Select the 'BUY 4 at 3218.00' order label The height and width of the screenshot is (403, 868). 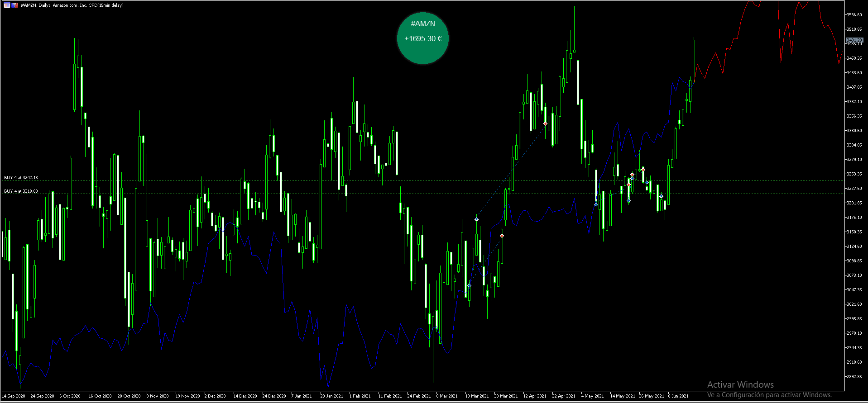pyautogui.click(x=21, y=191)
